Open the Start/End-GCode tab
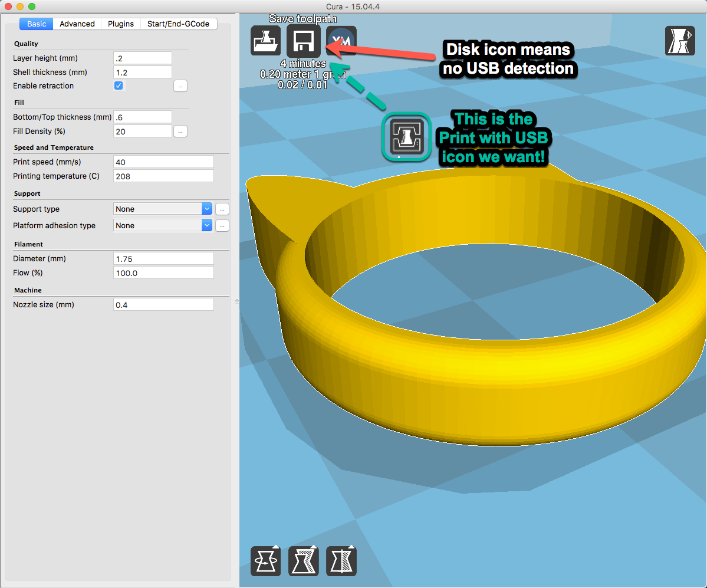 pos(177,24)
